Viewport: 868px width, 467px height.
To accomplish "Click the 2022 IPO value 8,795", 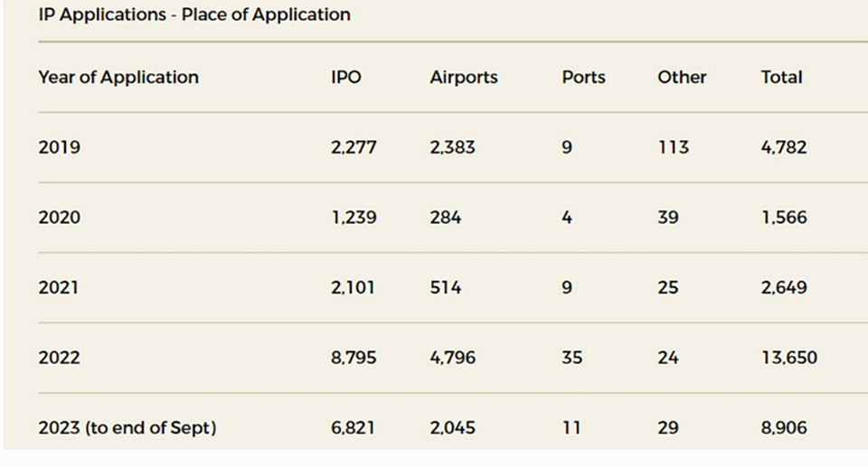I will pyautogui.click(x=354, y=358).
